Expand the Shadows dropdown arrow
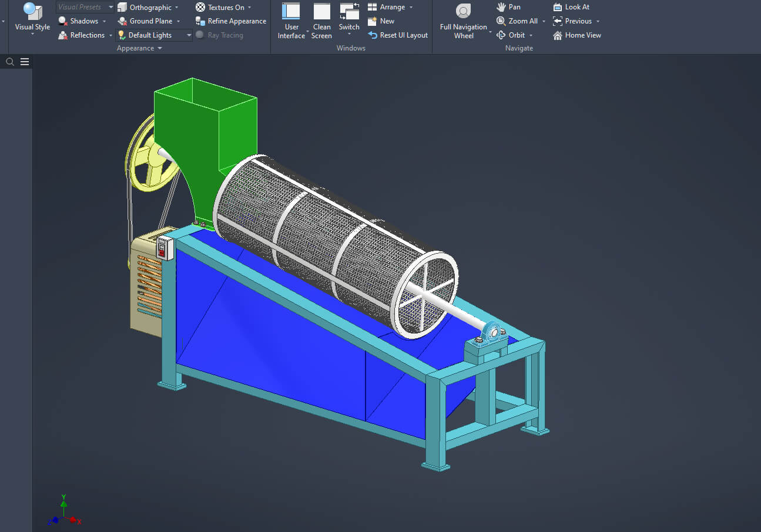The width and height of the screenshot is (761, 532). [x=105, y=21]
